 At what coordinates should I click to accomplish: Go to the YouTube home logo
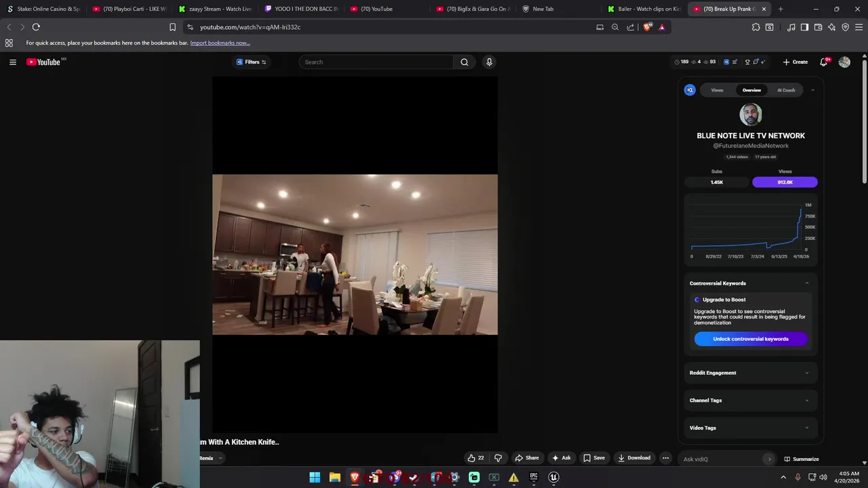[43, 62]
